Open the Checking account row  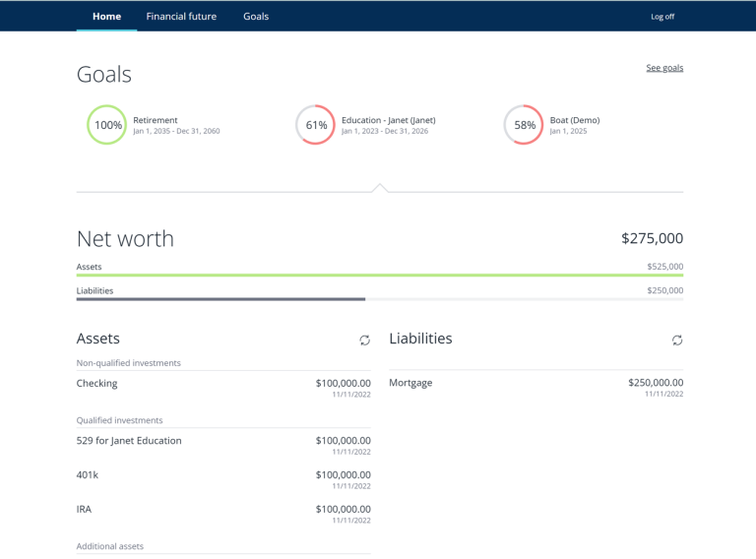click(x=96, y=384)
